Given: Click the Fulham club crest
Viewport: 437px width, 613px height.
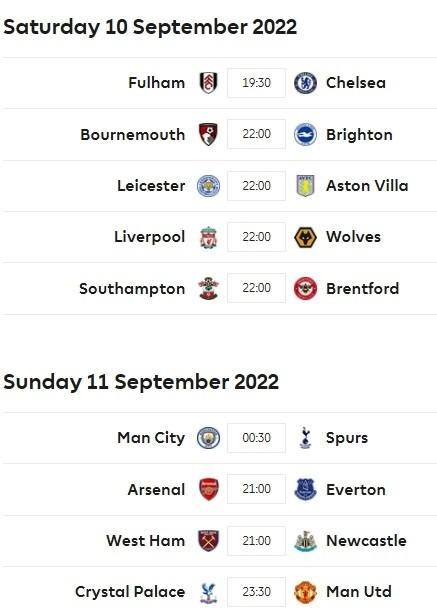Looking at the screenshot, I should pos(208,83).
